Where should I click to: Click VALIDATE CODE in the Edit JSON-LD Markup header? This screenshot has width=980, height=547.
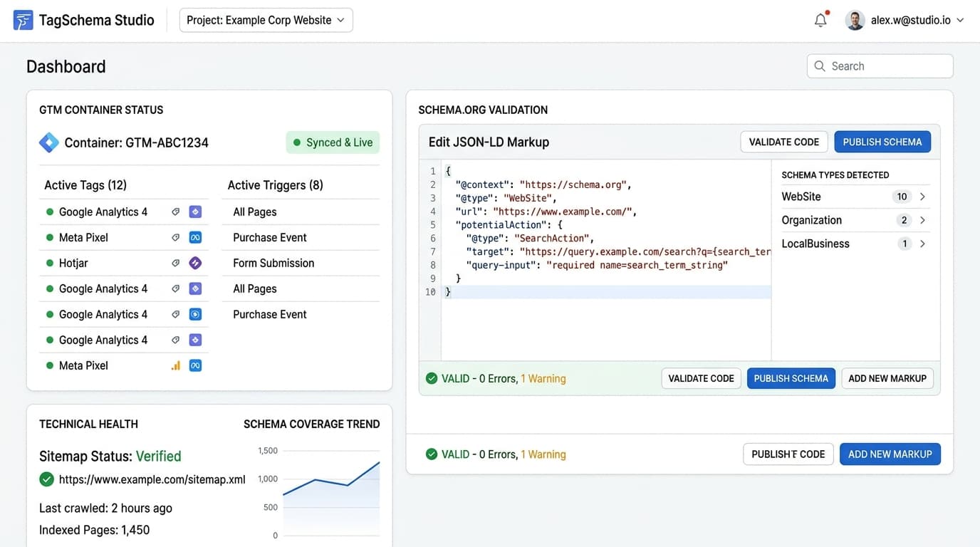point(784,142)
